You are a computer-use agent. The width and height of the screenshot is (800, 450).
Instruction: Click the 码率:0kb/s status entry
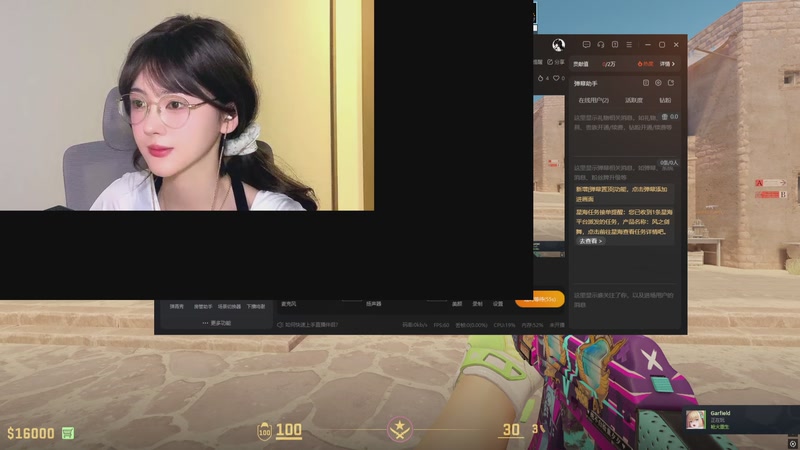point(415,325)
